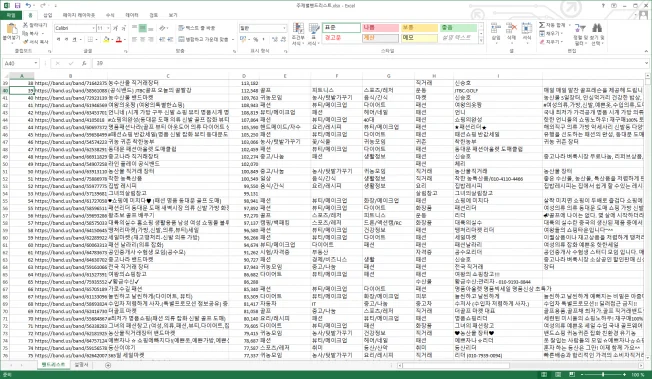This screenshot has width=652, height=379.
Task: Click the Cut scissors icon
Action: coord(25,25)
